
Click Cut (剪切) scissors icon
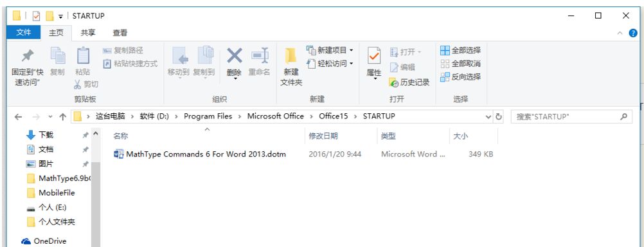pyautogui.click(x=77, y=84)
